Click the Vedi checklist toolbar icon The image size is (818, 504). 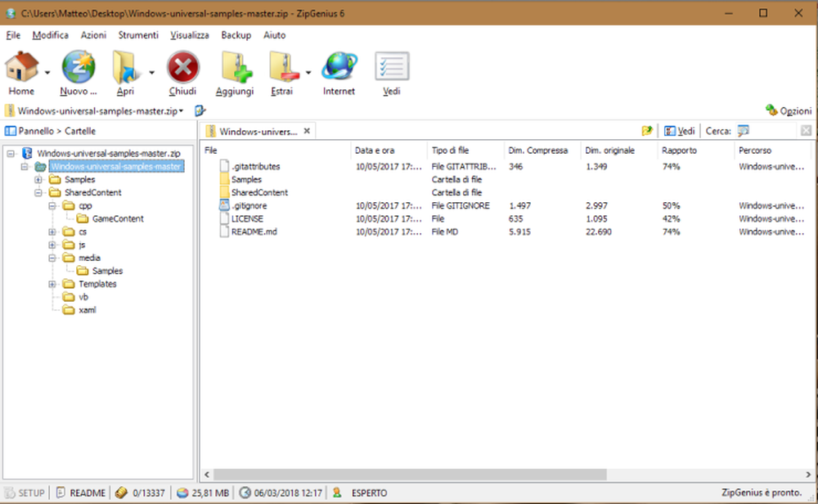click(392, 67)
